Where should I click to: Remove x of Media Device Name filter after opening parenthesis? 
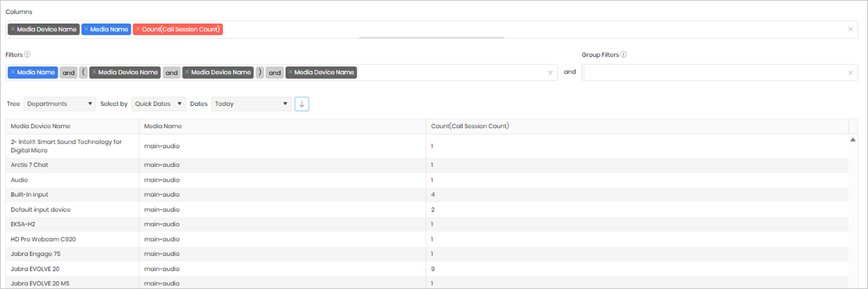coord(94,72)
